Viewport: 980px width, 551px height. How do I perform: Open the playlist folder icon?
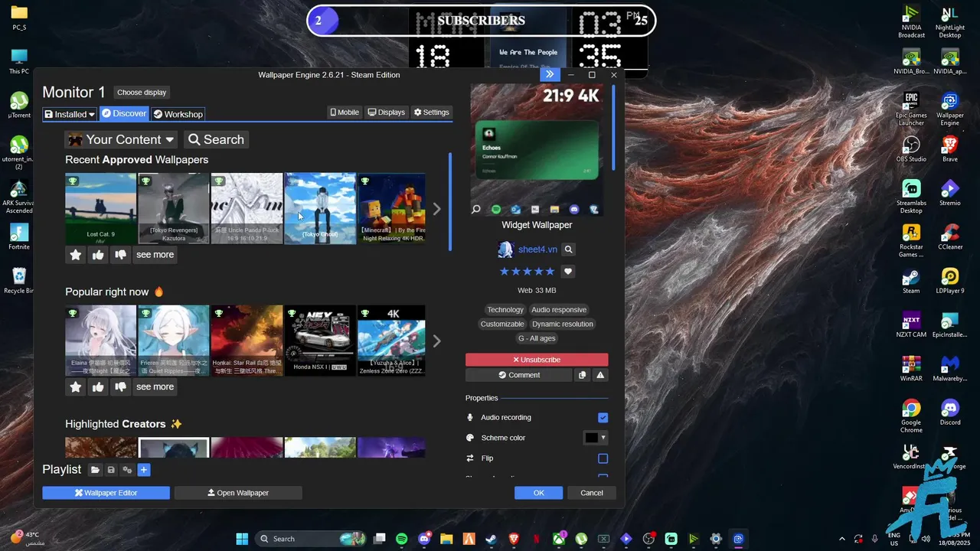[x=95, y=470]
